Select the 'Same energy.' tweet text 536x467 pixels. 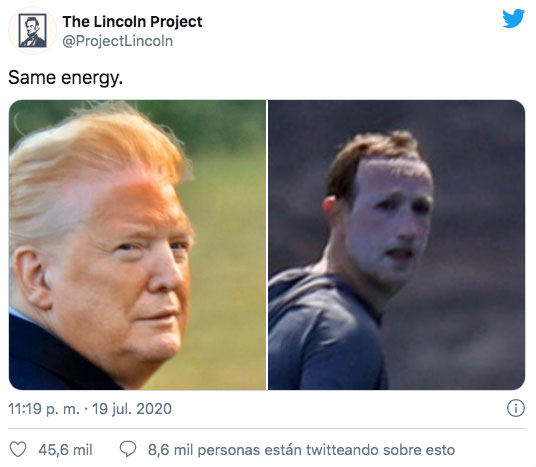(65, 78)
